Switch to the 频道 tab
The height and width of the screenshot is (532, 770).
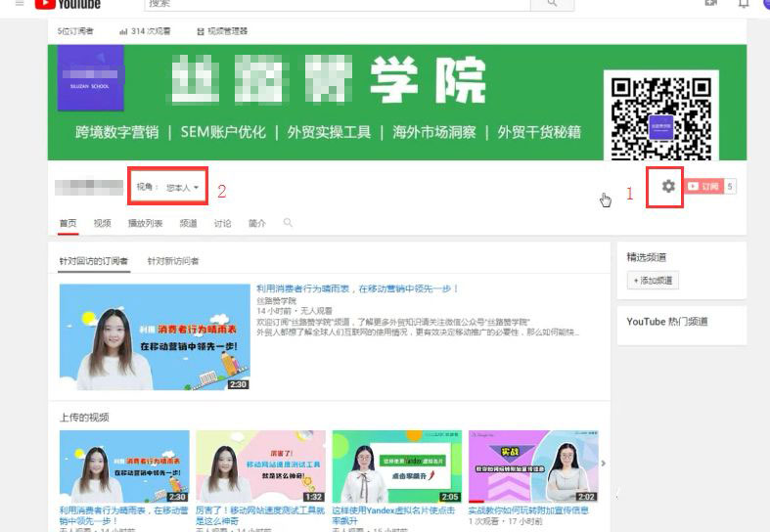[x=188, y=223]
